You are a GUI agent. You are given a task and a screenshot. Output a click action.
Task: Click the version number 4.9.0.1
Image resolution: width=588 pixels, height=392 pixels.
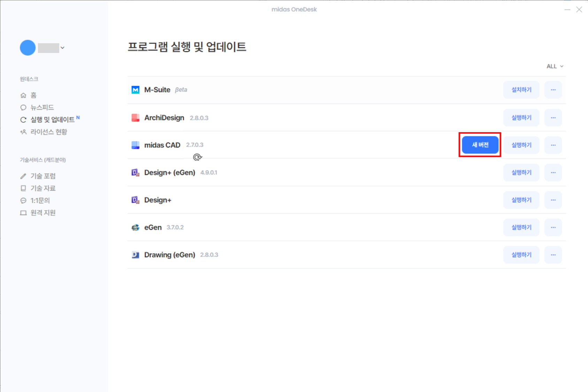click(x=209, y=172)
